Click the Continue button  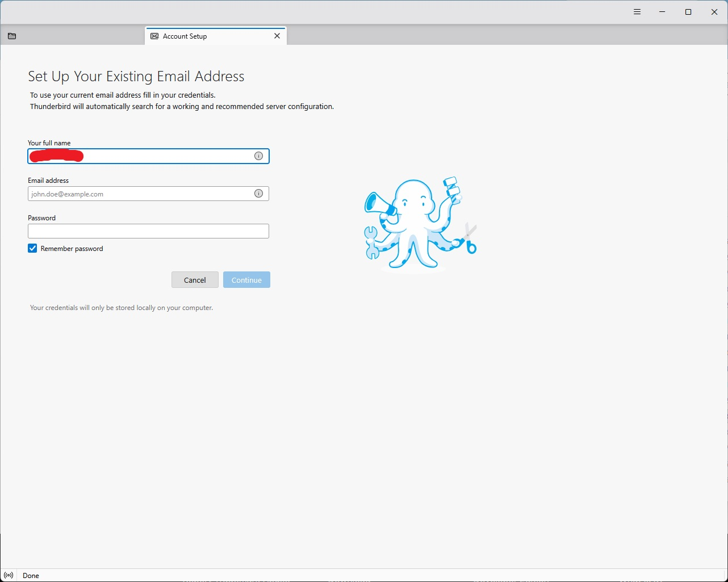pyautogui.click(x=246, y=280)
